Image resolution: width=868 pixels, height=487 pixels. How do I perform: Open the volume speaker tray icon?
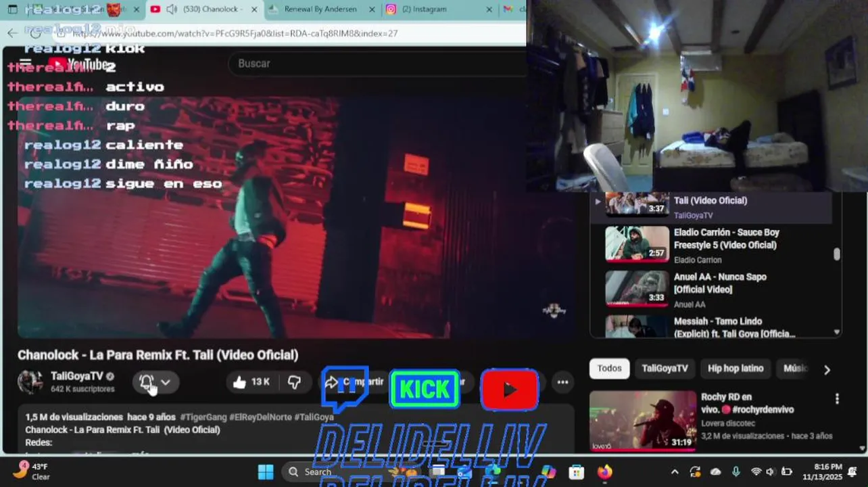tap(771, 471)
